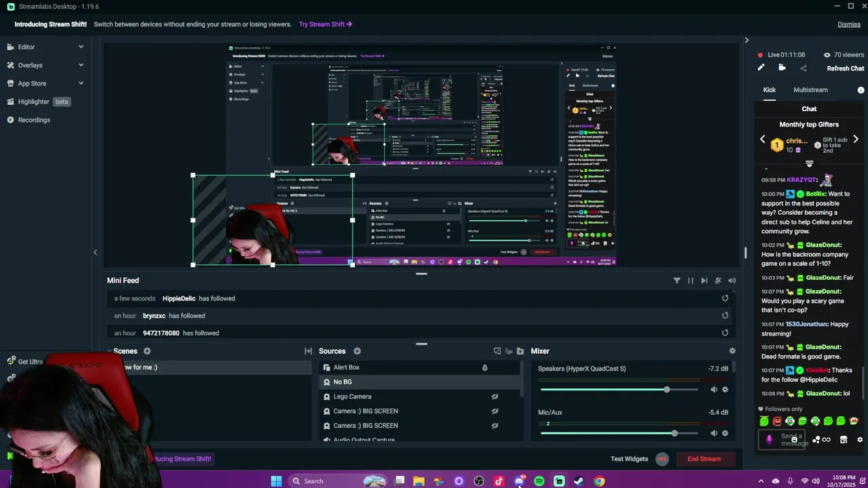The image size is (868, 488).
Task: Toggle the lock on Alert Box source
Action: pos(484,367)
